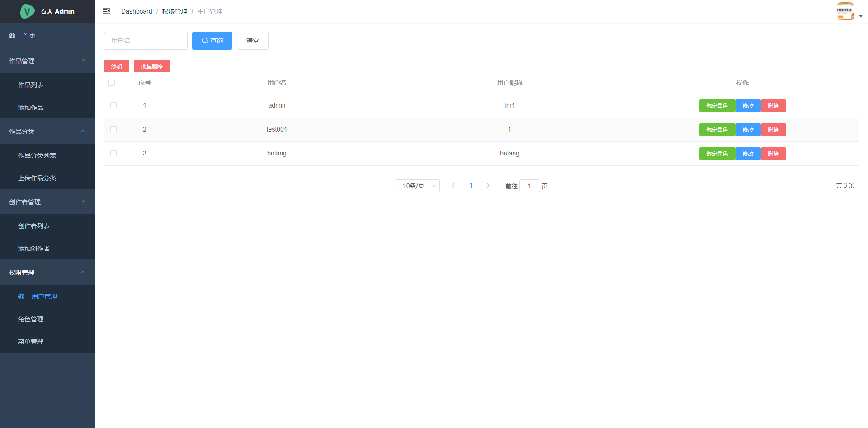
Task: Toggle the sidebar collapse hamburger icon
Action: click(x=106, y=11)
